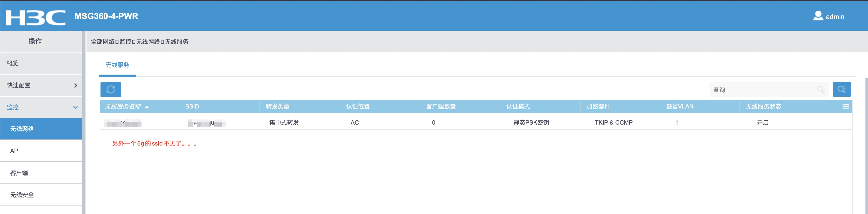This screenshot has width=868, height=214.
Task: Click the MSG360-4-PWR device title
Action: (106, 16)
